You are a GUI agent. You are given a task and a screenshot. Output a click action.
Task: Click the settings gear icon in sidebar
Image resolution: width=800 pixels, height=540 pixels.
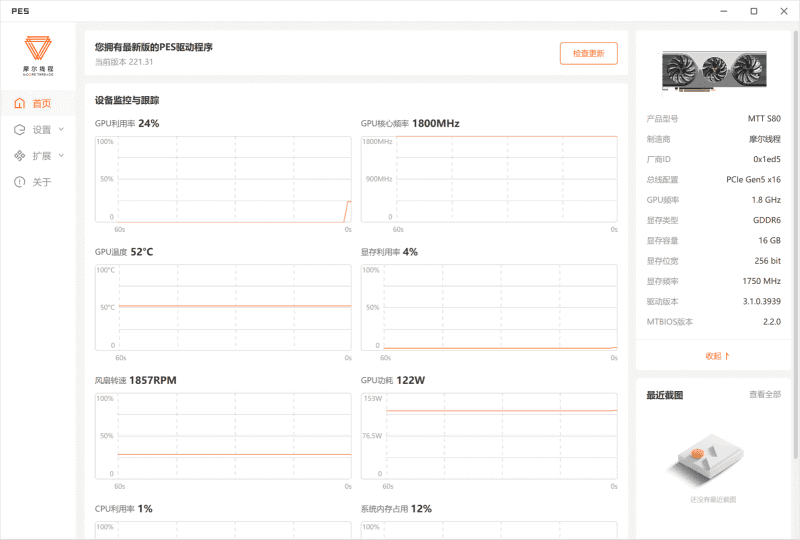(19, 130)
